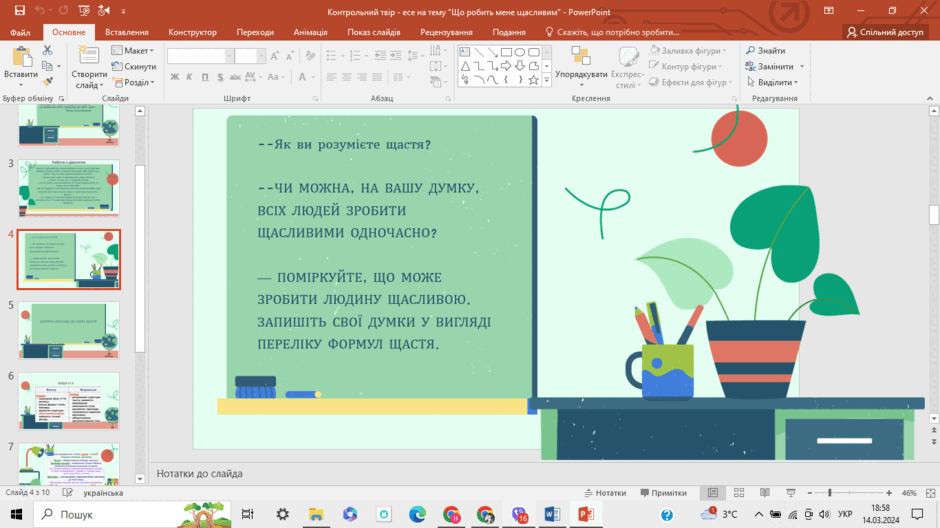Image resolution: width=940 pixels, height=528 pixels.
Task: Switch to Reading view icon
Action: pos(764,493)
